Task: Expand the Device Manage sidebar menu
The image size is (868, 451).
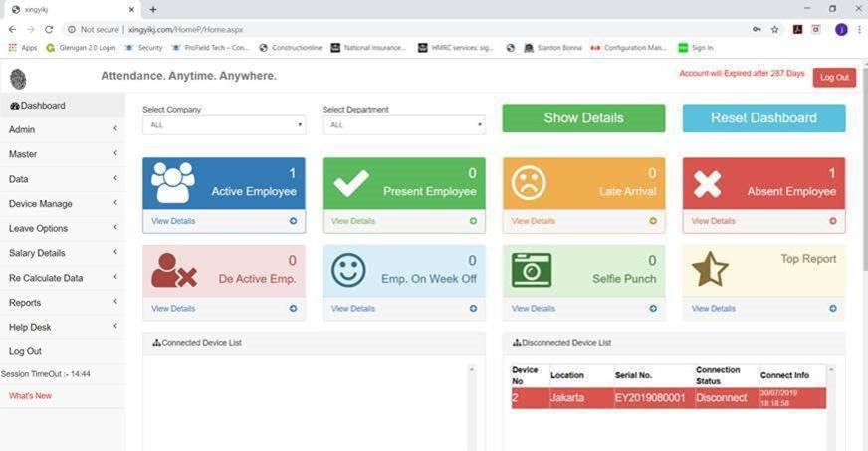Action: click(x=62, y=204)
